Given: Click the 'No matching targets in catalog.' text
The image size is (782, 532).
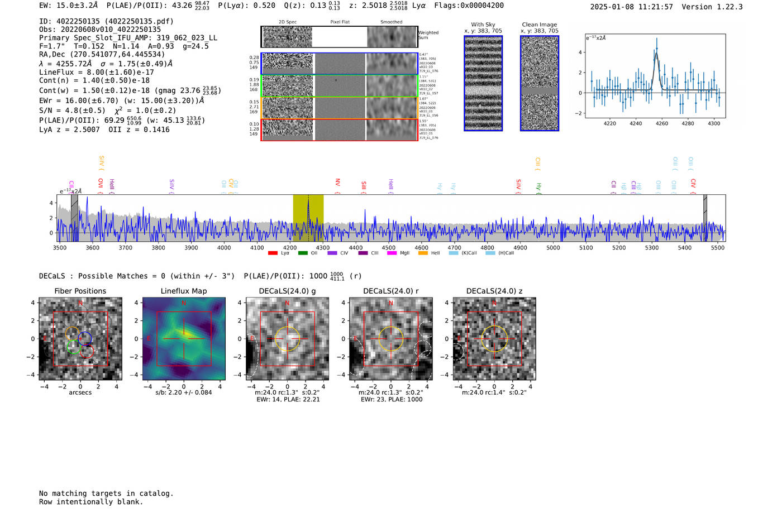Looking at the screenshot, I should (106, 493).
